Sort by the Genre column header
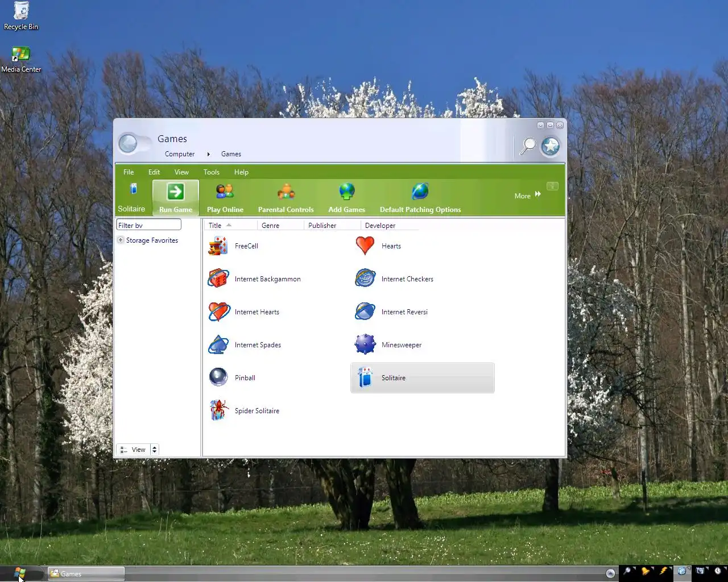 click(x=280, y=226)
